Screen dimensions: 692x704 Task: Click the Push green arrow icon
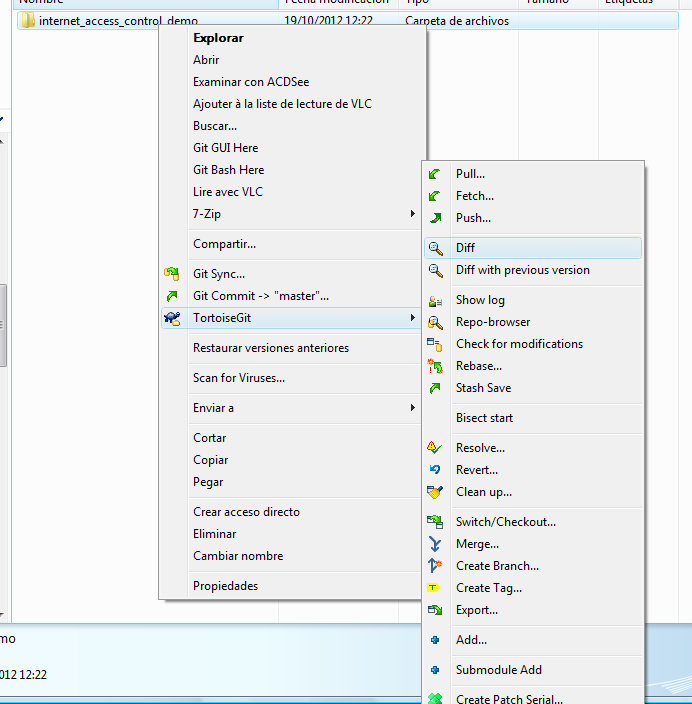435,218
